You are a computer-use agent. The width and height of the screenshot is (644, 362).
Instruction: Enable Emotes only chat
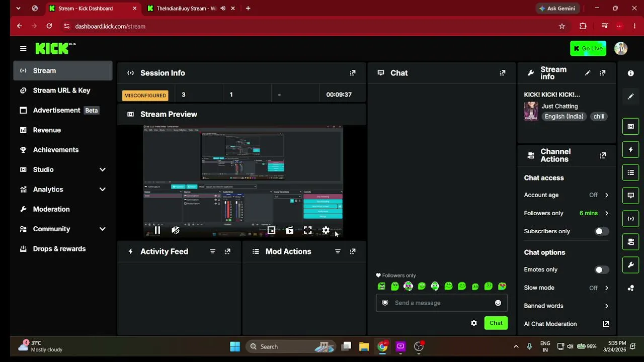point(601,269)
